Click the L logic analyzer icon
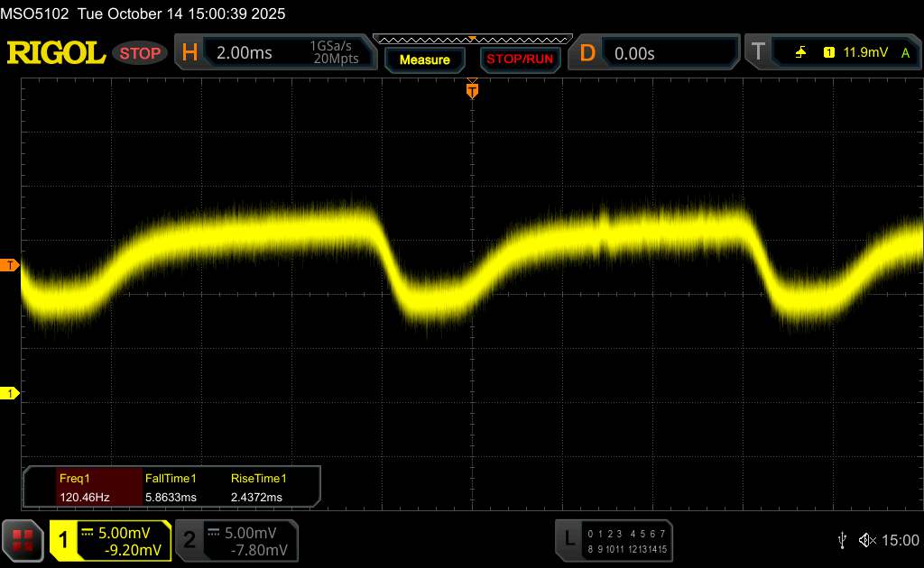 (x=569, y=539)
